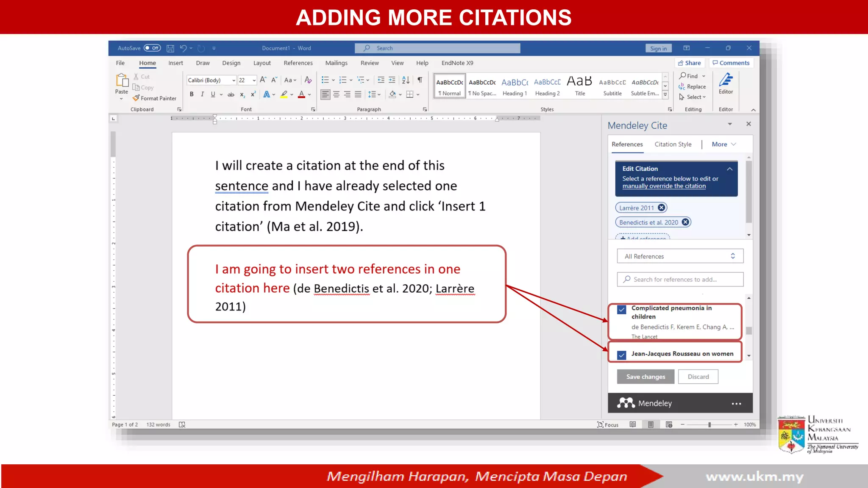This screenshot has width=868, height=488.
Task: Click the Word title bar Search box
Action: (437, 48)
